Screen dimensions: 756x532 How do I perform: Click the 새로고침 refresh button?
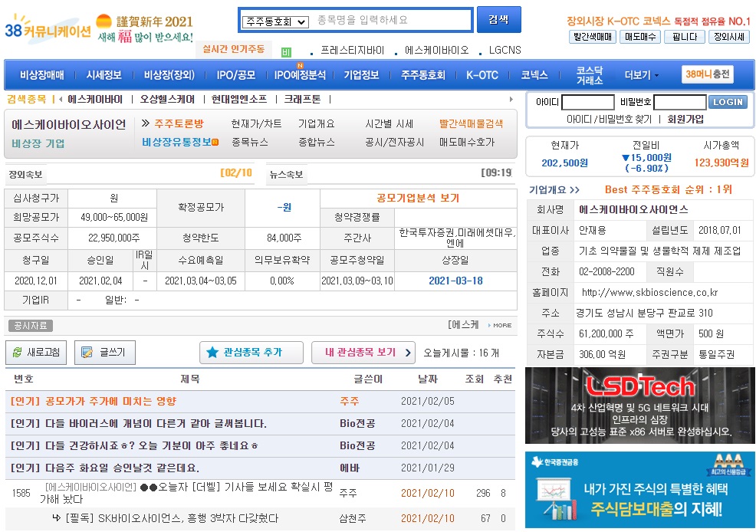[x=36, y=353]
